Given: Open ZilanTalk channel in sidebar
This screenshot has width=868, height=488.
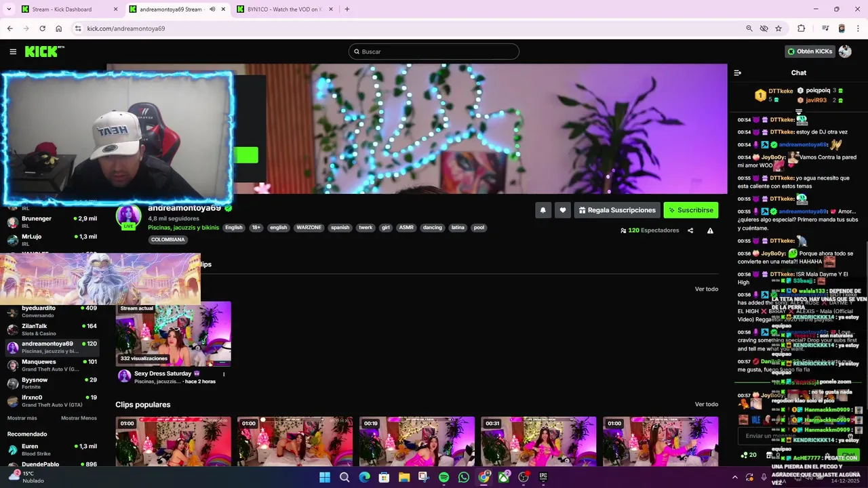Looking at the screenshot, I should coord(52,329).
